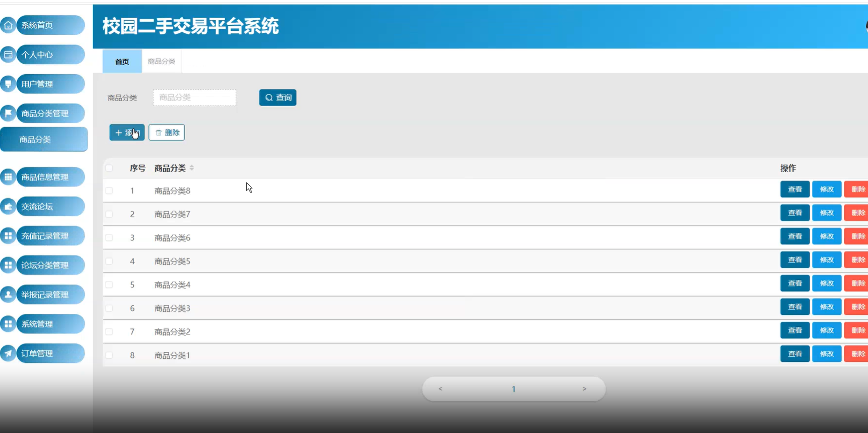Click 查看 for 商品分类1
The width and height of the screenshot is (868, 433).
pyautogui.click(x=795, y=354)
